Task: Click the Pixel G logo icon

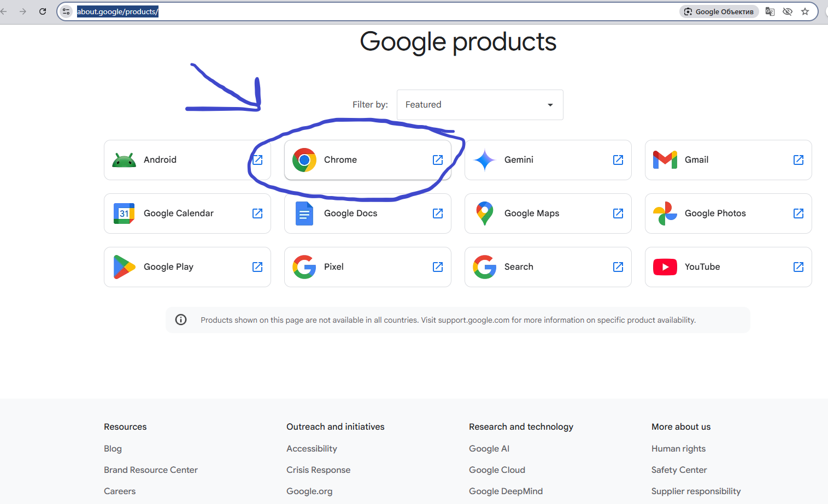Action: tap(304, 267)
